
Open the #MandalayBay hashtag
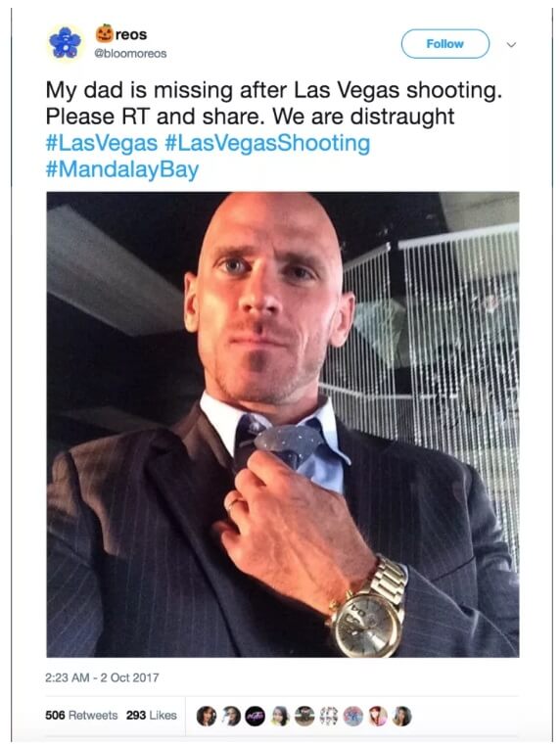(122, 169)
